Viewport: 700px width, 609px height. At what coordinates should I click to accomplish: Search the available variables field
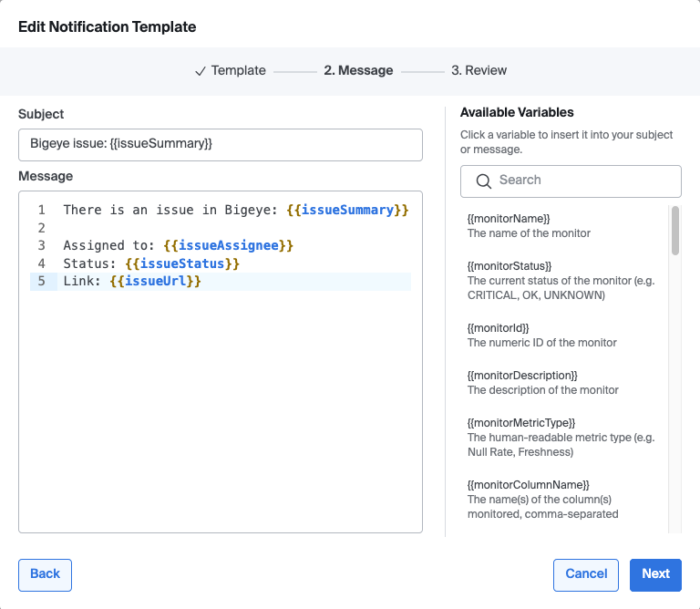point(571,181)
